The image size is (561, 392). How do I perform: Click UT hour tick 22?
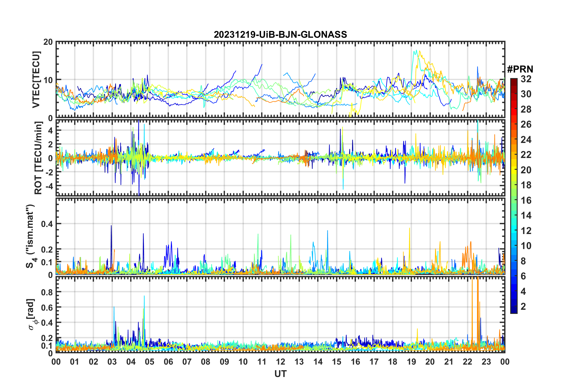click(467, 362)
